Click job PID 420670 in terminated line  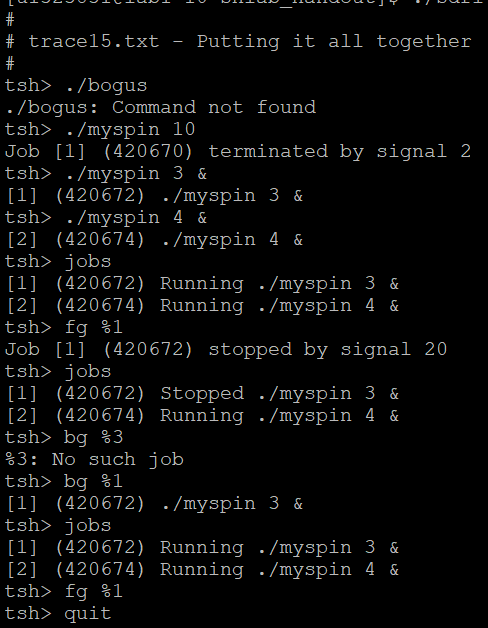tap(148, 152)
